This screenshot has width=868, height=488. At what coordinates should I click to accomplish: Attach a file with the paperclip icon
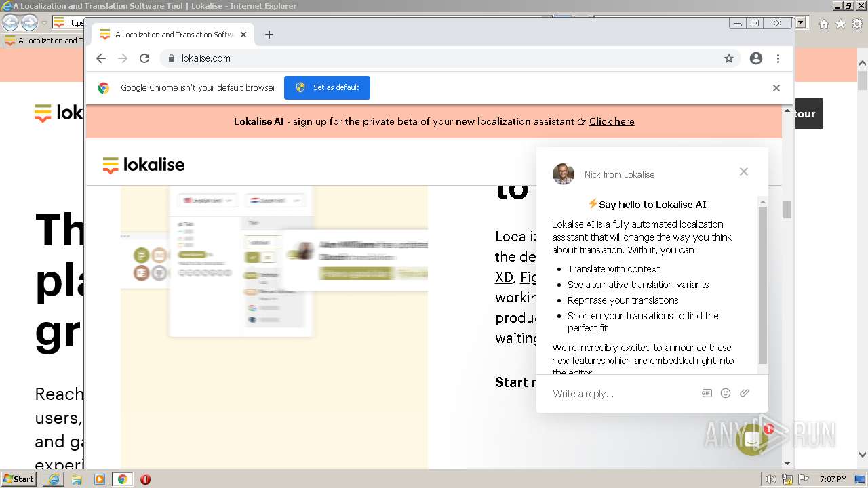point(745,393)
